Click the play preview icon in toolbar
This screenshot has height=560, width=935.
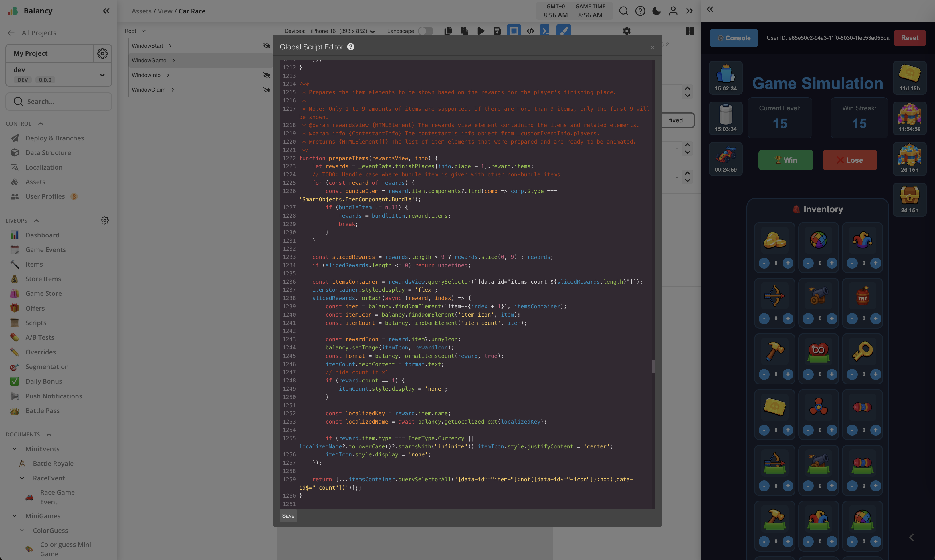pos(481,31)
